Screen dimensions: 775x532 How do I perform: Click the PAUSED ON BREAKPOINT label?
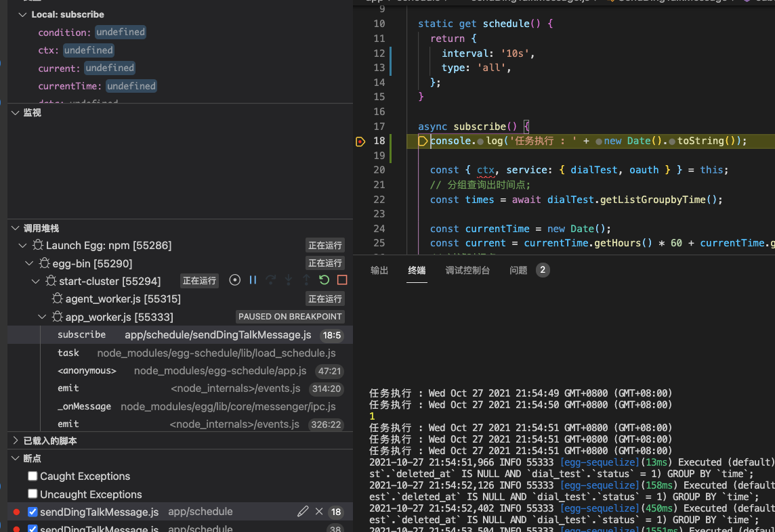pos(290,317)
